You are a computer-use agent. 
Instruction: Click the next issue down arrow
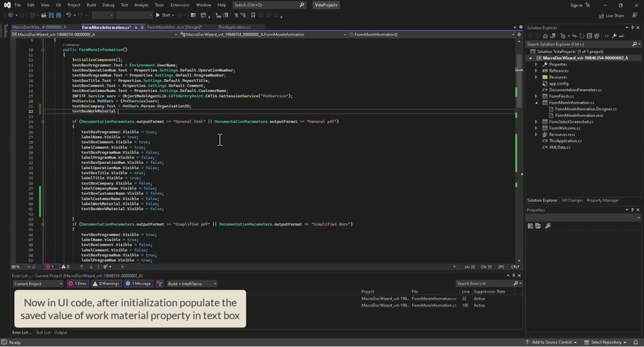pyautogui.click(x=91, y=267)
